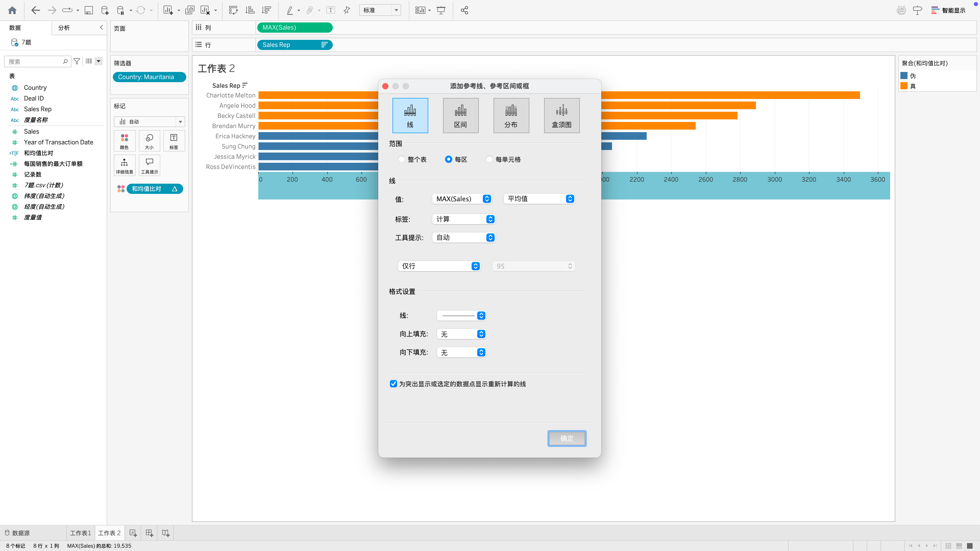
Task: Select the 整个表 scope radio button
Action: 401,159
